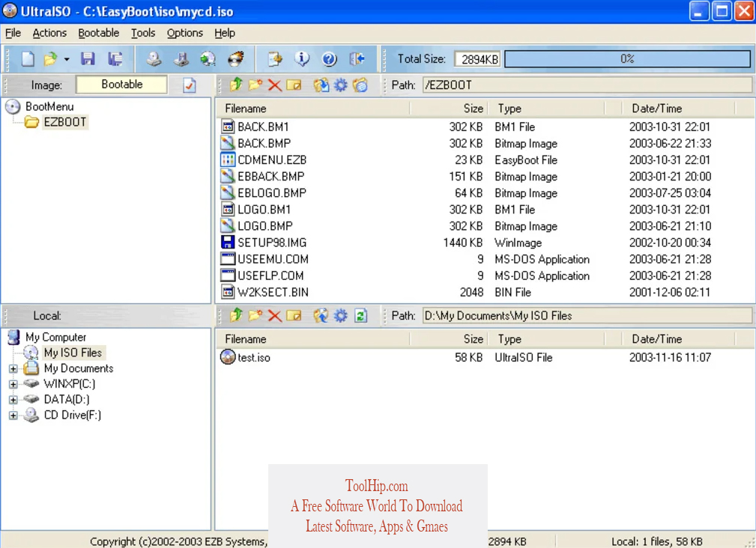The width and height of the screenshot is (756, 548).
Task: Sort image list by Size column header
Action: tap(450, 109)
